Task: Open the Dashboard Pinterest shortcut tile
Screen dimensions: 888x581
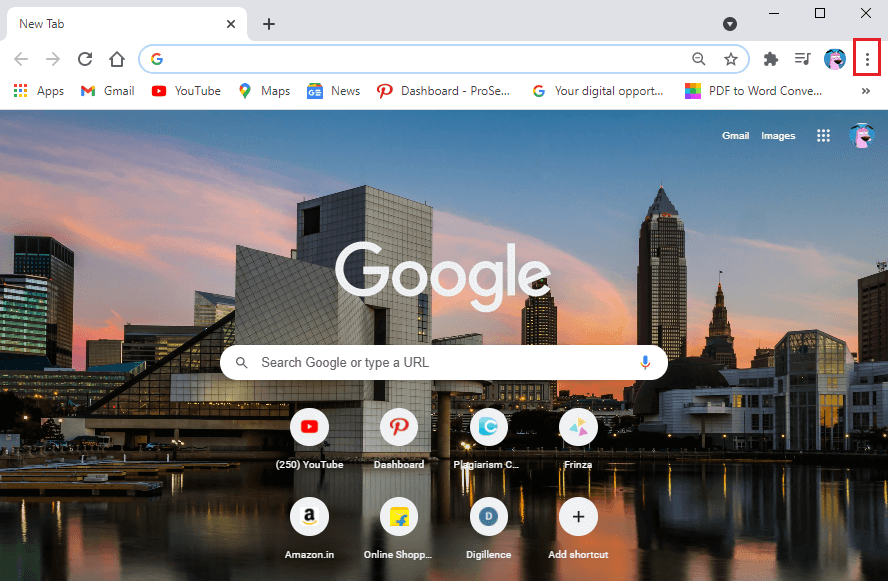Action: [399, 439]
